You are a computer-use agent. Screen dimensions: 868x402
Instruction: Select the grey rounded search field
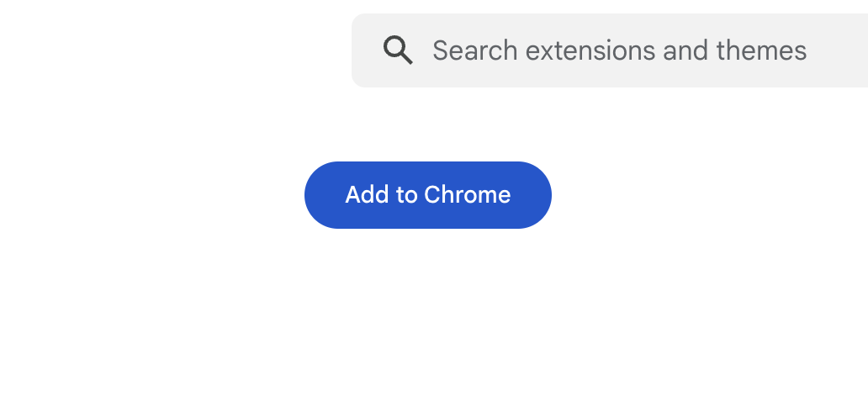pyautogui.click(x=619, y=50)
